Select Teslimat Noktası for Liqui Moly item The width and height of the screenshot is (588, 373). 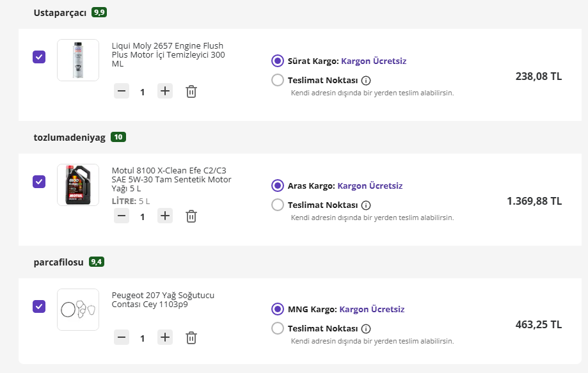coord(278,81)
